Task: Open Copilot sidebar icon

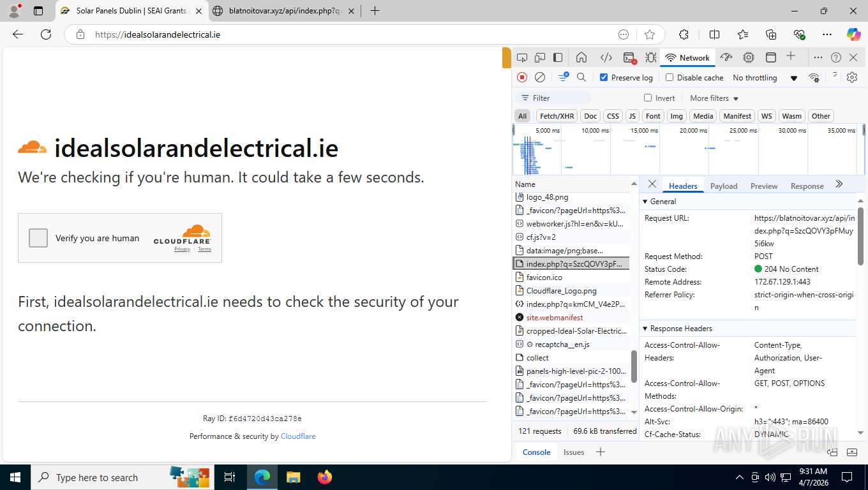Action: tap(853, 34)
